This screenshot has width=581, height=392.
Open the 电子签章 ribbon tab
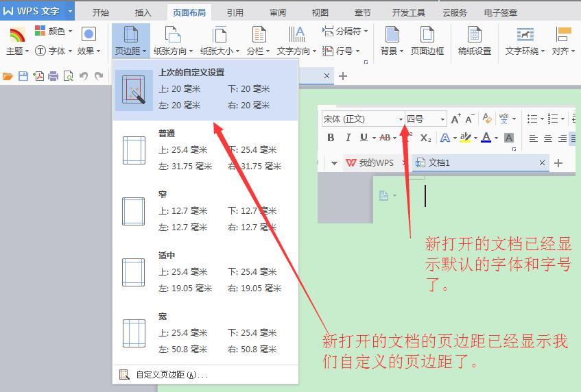tap(501, 12)
